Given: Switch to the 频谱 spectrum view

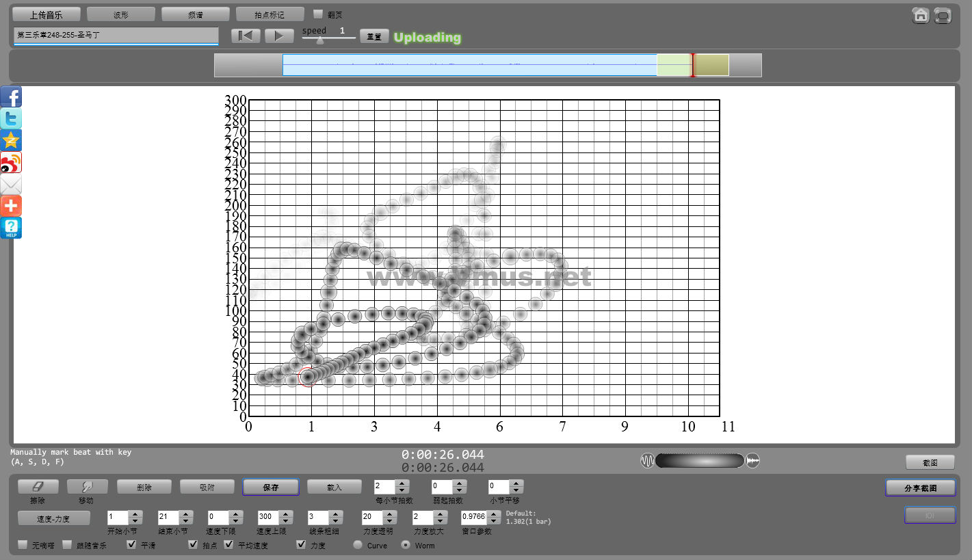Looking at the screenshot, I should click(x=196, y=14).
